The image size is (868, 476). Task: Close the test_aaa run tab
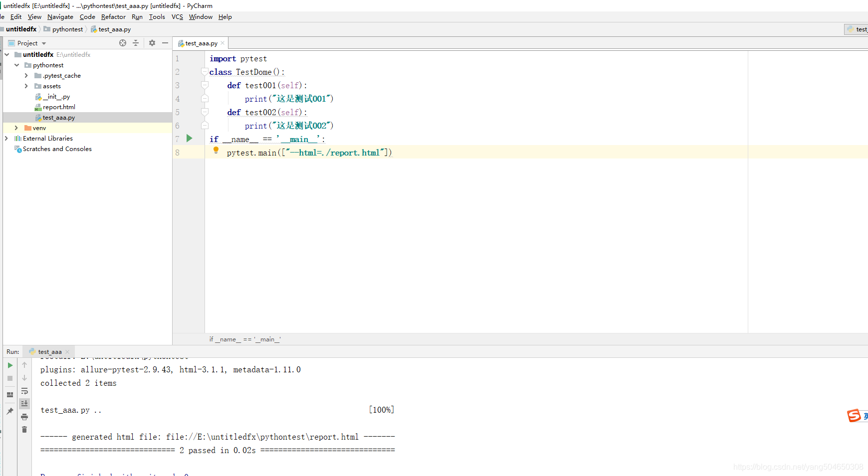(67, 352)
